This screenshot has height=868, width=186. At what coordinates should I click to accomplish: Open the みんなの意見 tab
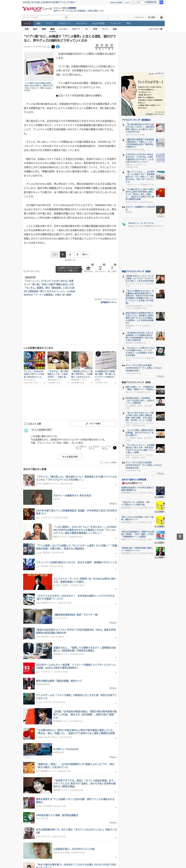[x=98, y=24]
